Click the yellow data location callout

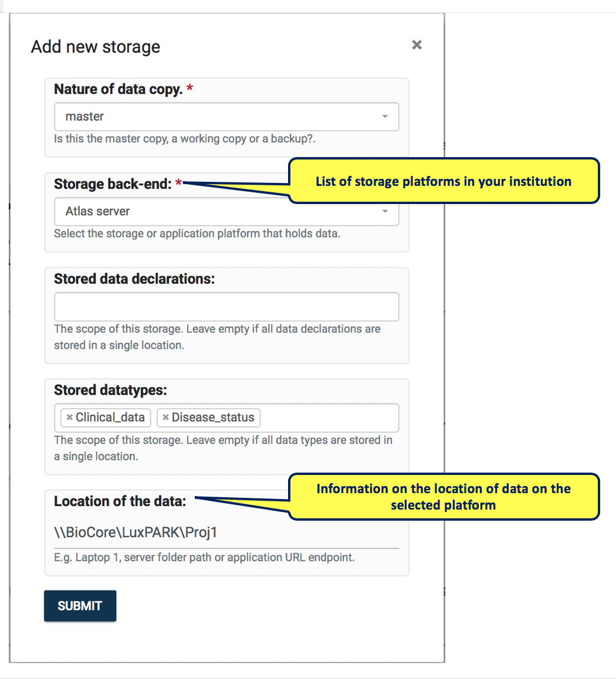point(444,497)
